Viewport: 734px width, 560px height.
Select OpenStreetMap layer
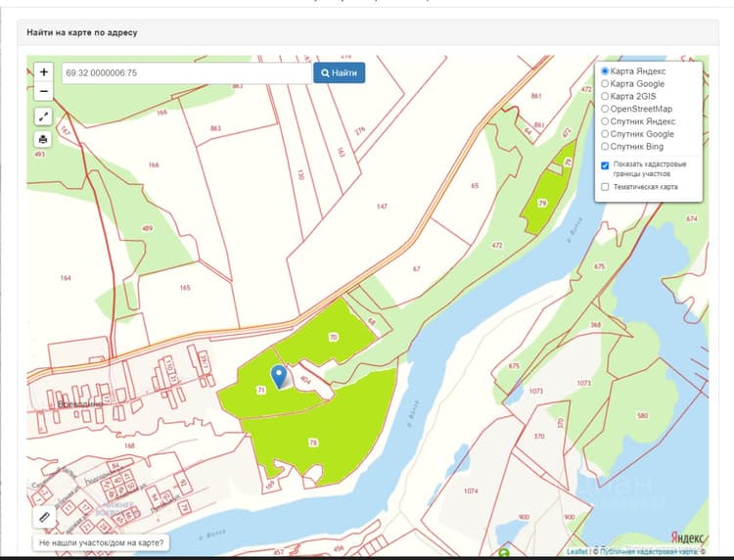(x=605, y=109)
